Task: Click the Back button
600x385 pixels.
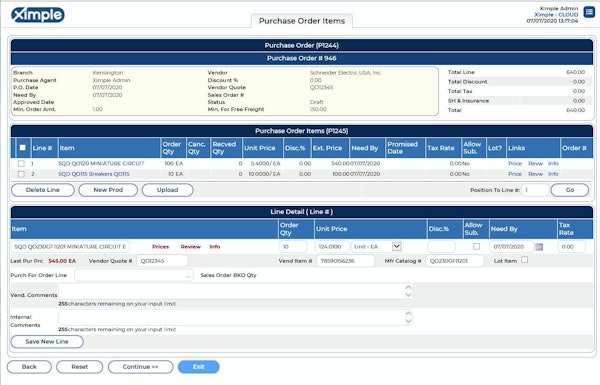Action: pos(29,367)
